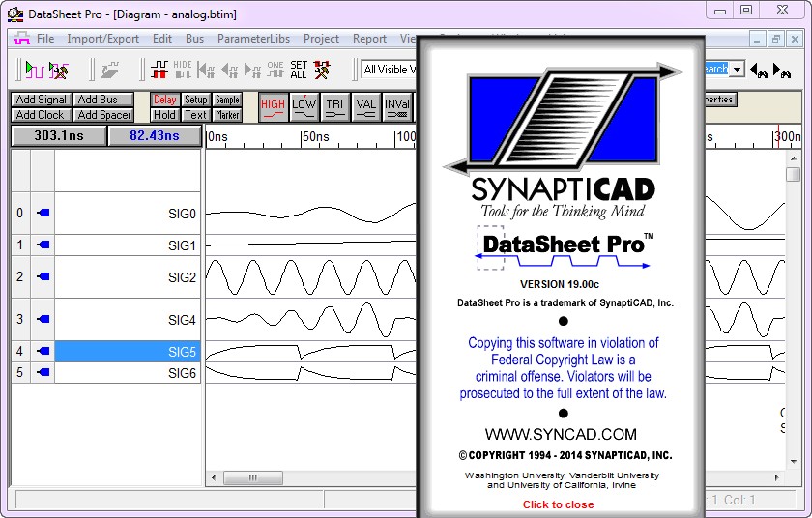
Task: Click the HIDE signals toolbar icon
Action: tap(183, 70)
